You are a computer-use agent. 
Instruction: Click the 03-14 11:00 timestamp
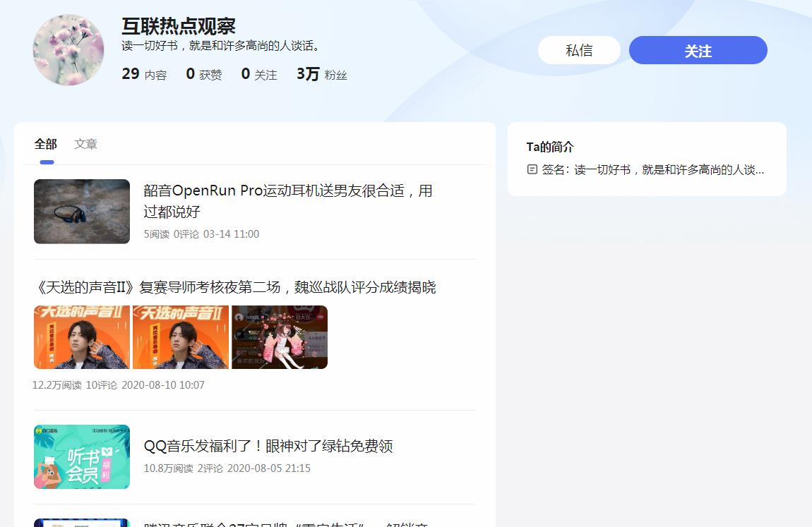tap(231, 234)
